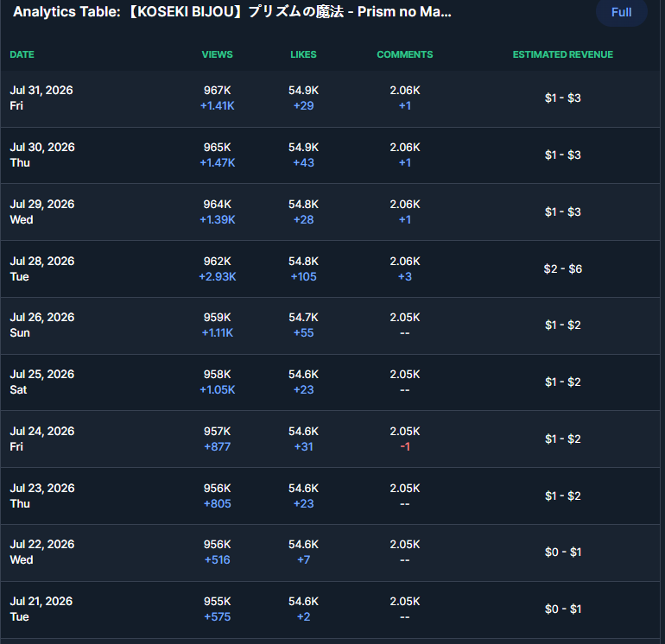The width and height of the screenshot is (665, 644).
Task: Click the +1.47K views change
Action: [x=217, y=163]
